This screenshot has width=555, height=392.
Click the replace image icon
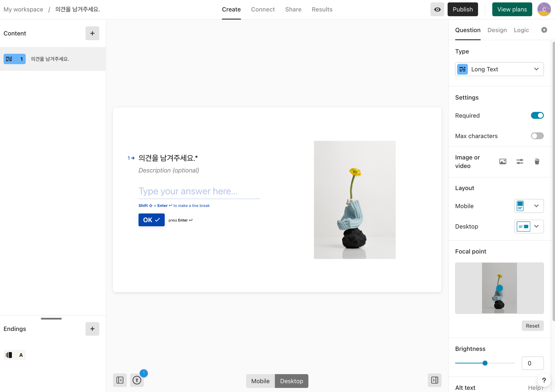[503, 161]
